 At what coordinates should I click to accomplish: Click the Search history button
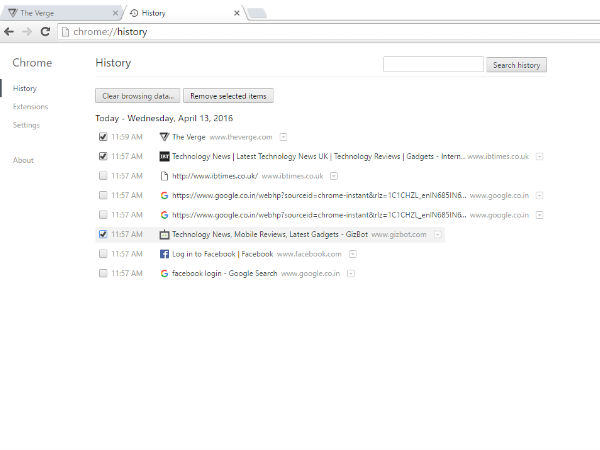(516, 65)
